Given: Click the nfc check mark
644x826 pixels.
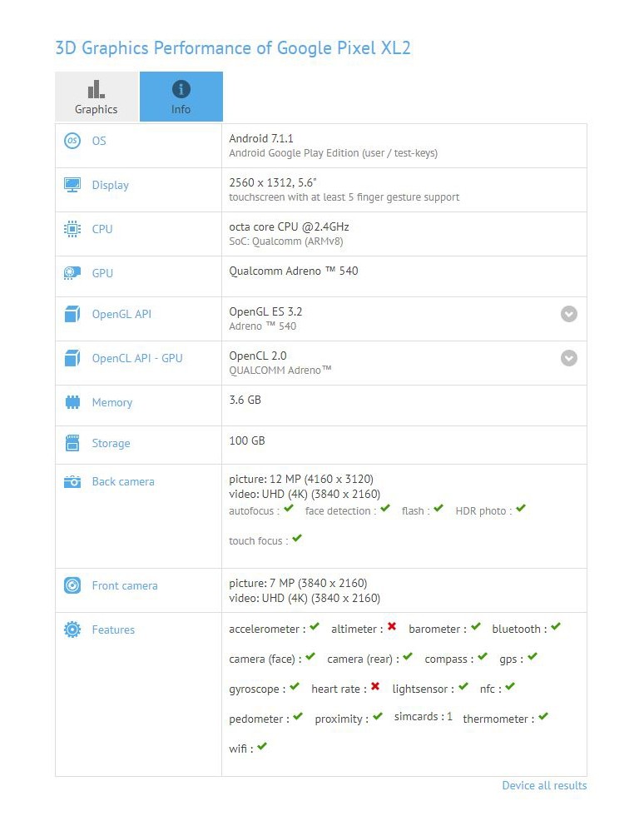Looking at the screenshot, I should pyautogui.click(x=510, y=686).
